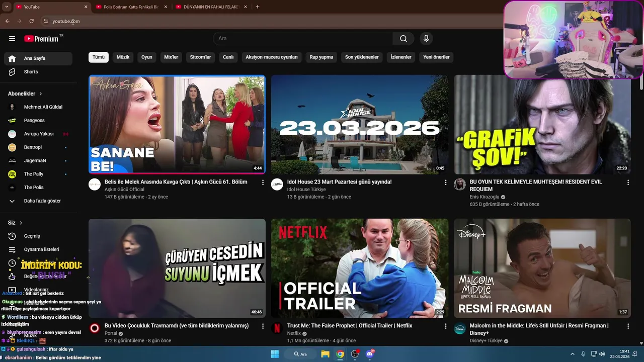Open more options for Resident Evil Requiem video
Screen dimensions: 644x362
pyautogui.click(x=628, y=183)
